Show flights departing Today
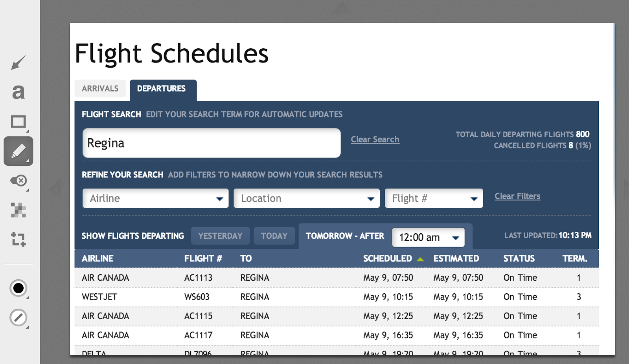 [274, 236]
